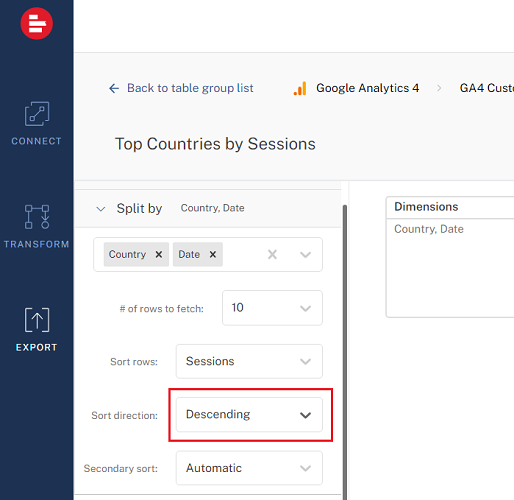Click the Sort direction label
This screenshot has width=514, height=500.
pyautogui.click(x=124, y=415)
